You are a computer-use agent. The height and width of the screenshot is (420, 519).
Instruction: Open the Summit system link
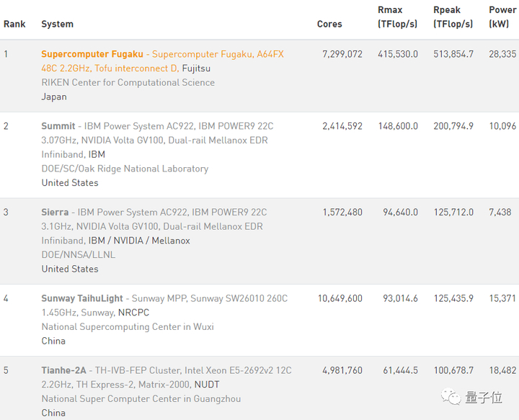pos(58,126)
